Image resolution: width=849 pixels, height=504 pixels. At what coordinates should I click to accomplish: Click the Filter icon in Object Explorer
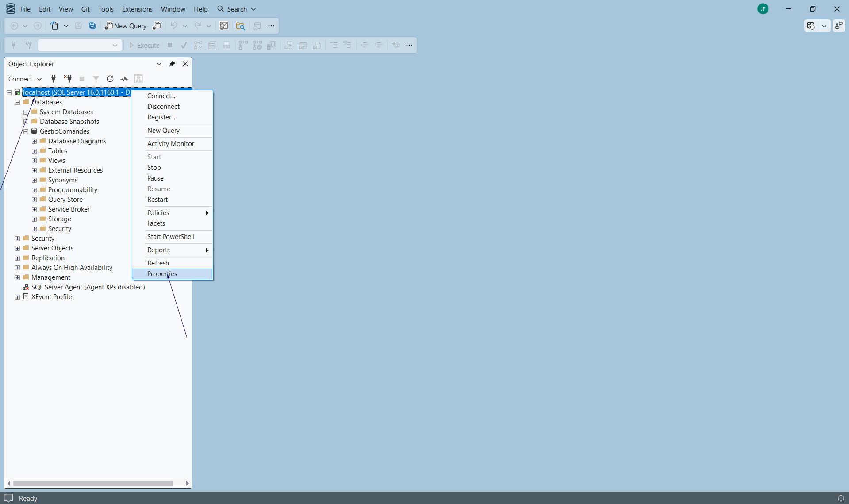point(96,79)
